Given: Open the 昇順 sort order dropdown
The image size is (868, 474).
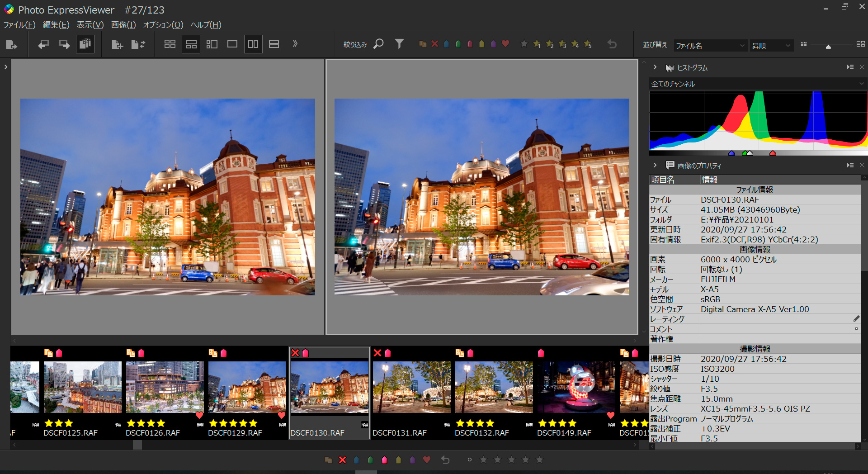Looking at the screenshot, I should pos(771,46).
